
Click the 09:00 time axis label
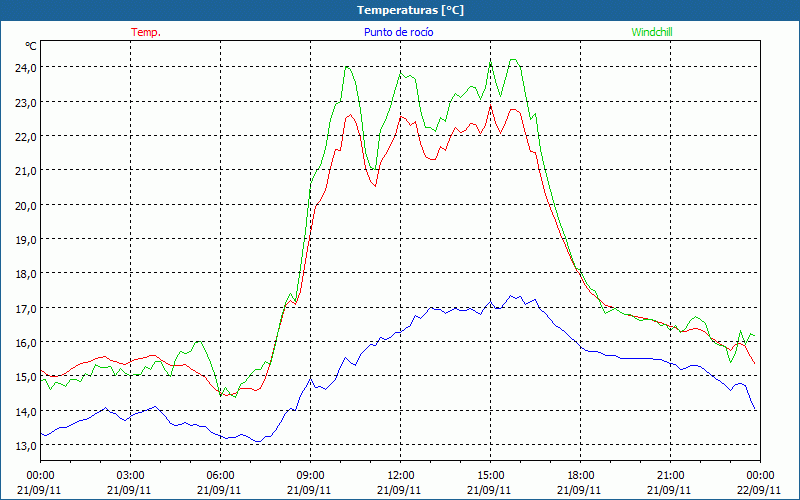310,475
